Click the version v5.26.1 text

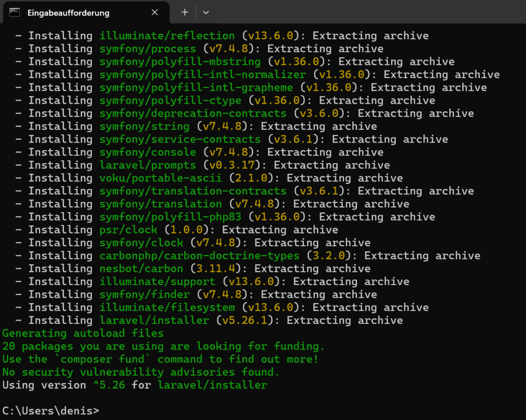(245, 320)
